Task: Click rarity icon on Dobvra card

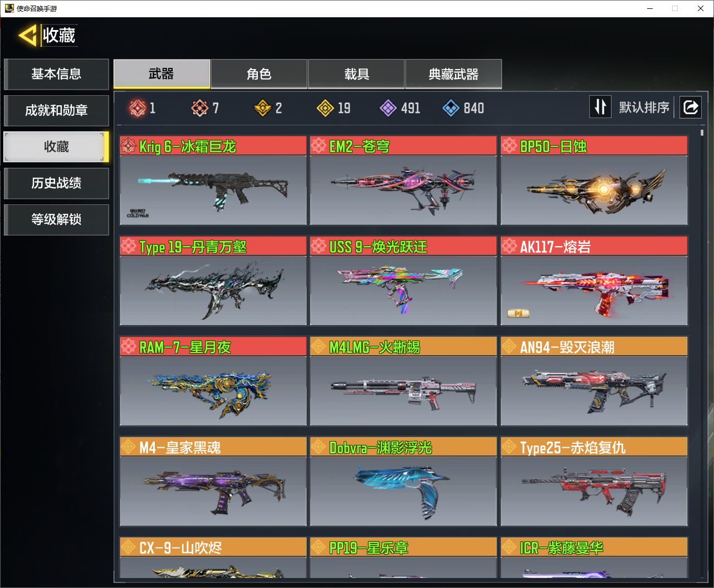Action: tap(319, 447)
